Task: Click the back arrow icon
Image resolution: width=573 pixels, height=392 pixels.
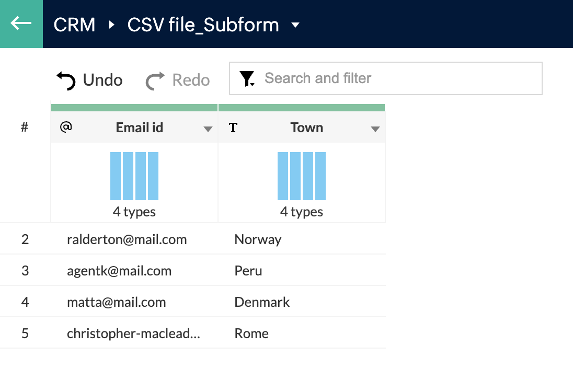Action: tap(21, 24)
